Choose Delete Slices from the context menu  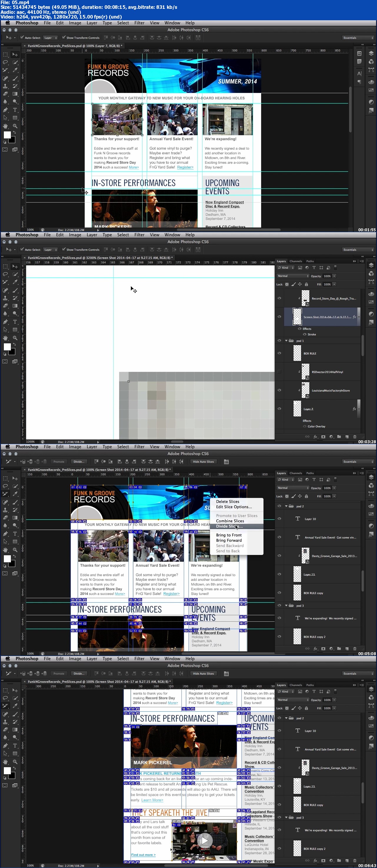[228, 501]
